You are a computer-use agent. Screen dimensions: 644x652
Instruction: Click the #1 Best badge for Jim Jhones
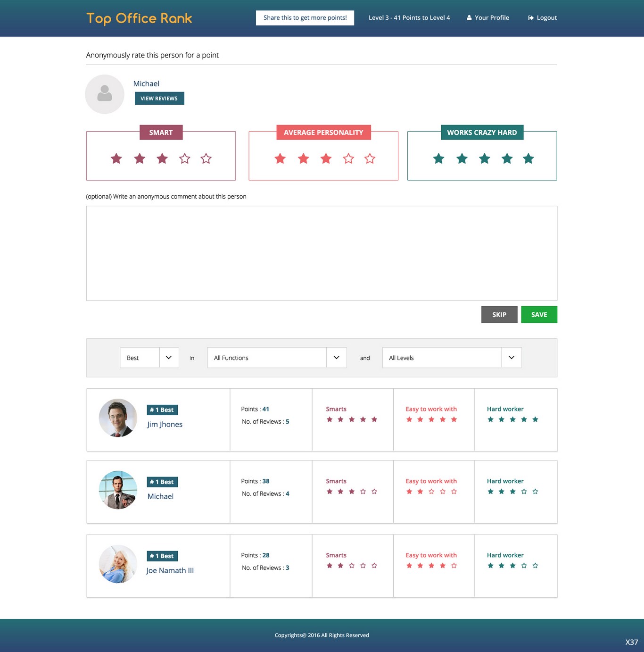(x=162, y=410)
